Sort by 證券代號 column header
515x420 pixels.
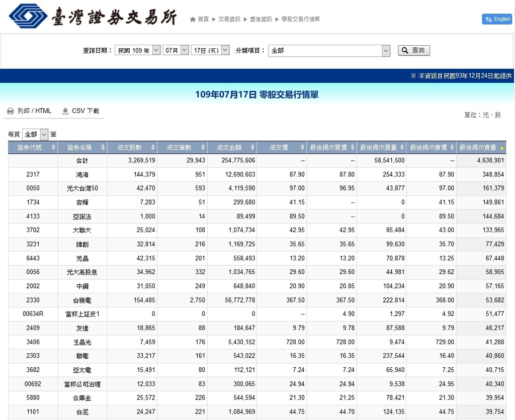tap(33, 147)
